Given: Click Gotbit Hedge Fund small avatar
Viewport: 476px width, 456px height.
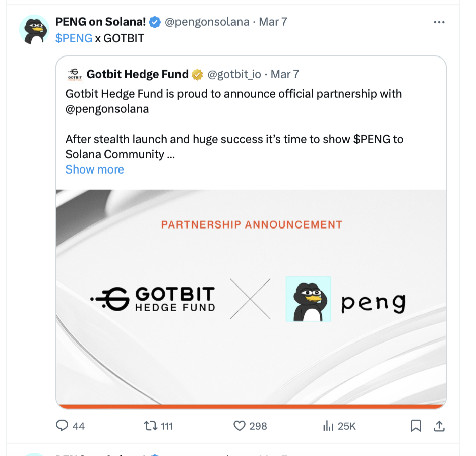Looking at the screenshot, I should tap(74, 75).
